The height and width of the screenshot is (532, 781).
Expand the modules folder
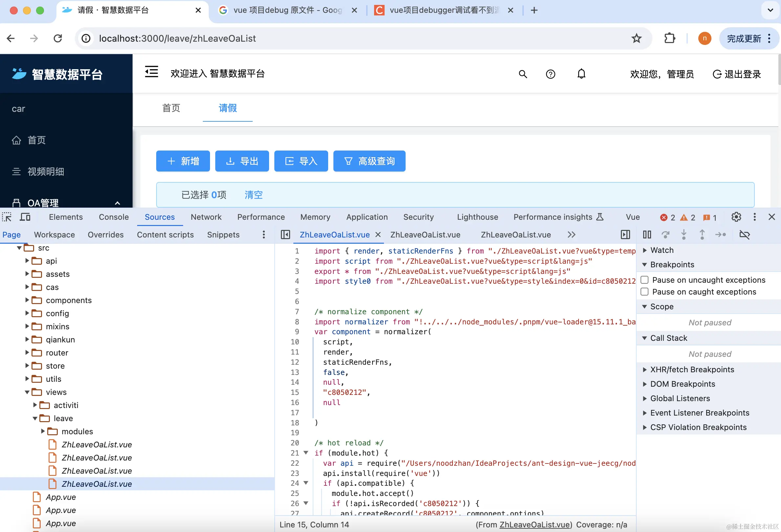pyautogui.click(x=43, y=431)
